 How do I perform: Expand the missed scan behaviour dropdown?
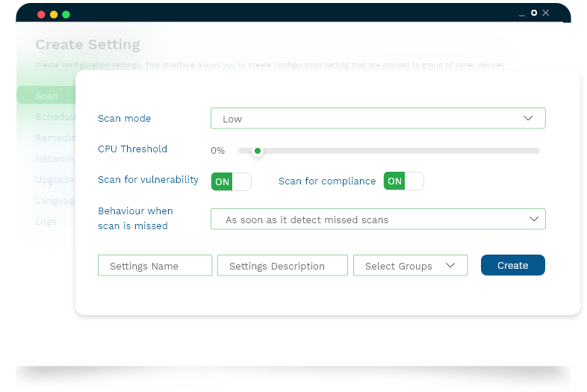click(x=378, y=219)
